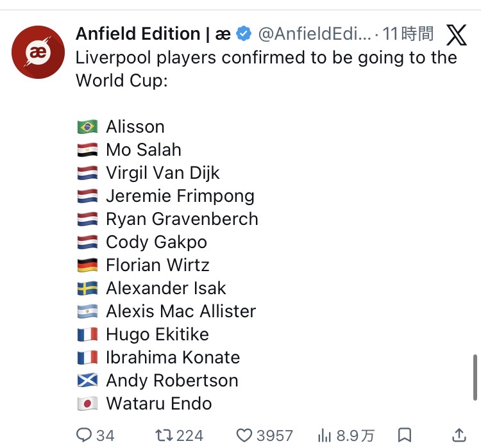This screenshot has width=481, height=448.
Task: Click the 'Florian Wirtz' text line
Action: (158, 265)
